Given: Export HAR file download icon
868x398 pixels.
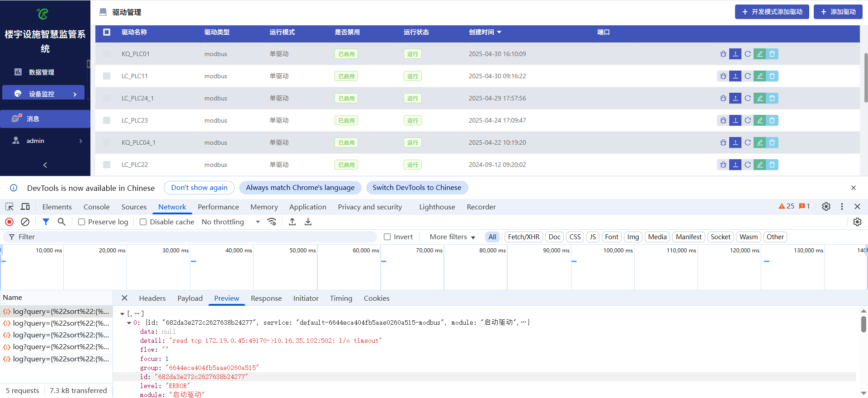Looking at the screenshot, I should [x=308, y=222].
